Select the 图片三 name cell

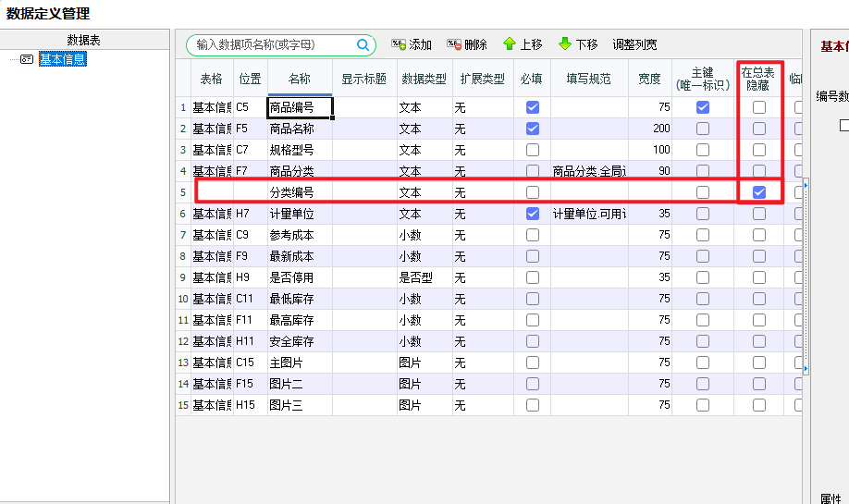(300, 405)
